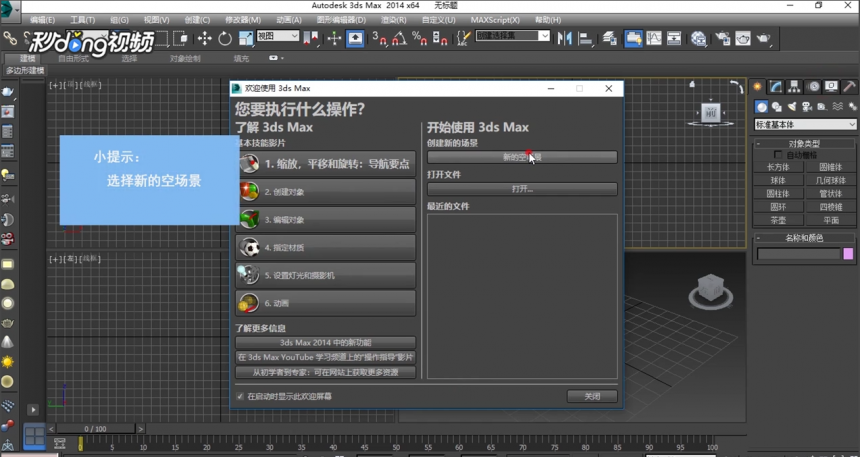The image size is (860, 457).
Task: Click the 关闭 button in welcome dialog
Action: 592,396
